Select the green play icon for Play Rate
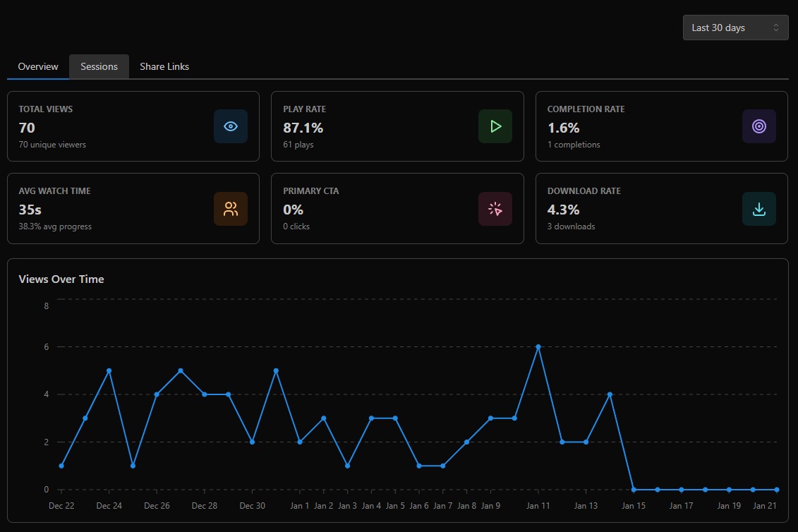 coord(495,126)
